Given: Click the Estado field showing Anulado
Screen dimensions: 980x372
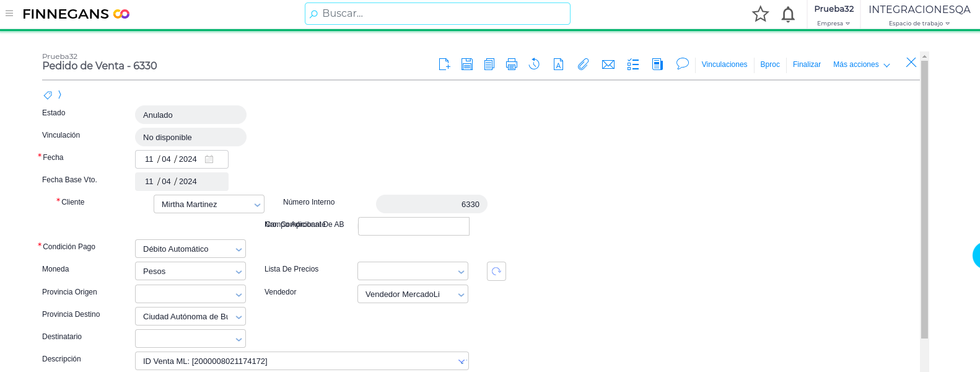Looking at the screenshot, I should [x=191, y=115].
